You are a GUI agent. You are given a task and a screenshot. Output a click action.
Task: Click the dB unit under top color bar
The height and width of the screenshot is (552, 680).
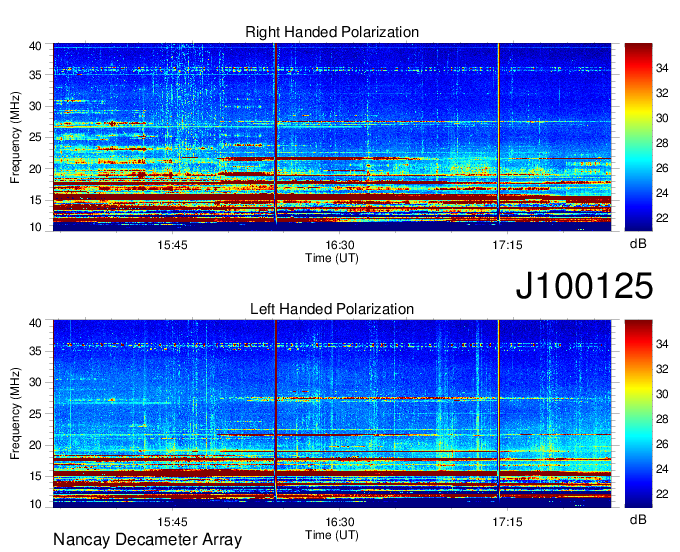(x=638, y=244)
